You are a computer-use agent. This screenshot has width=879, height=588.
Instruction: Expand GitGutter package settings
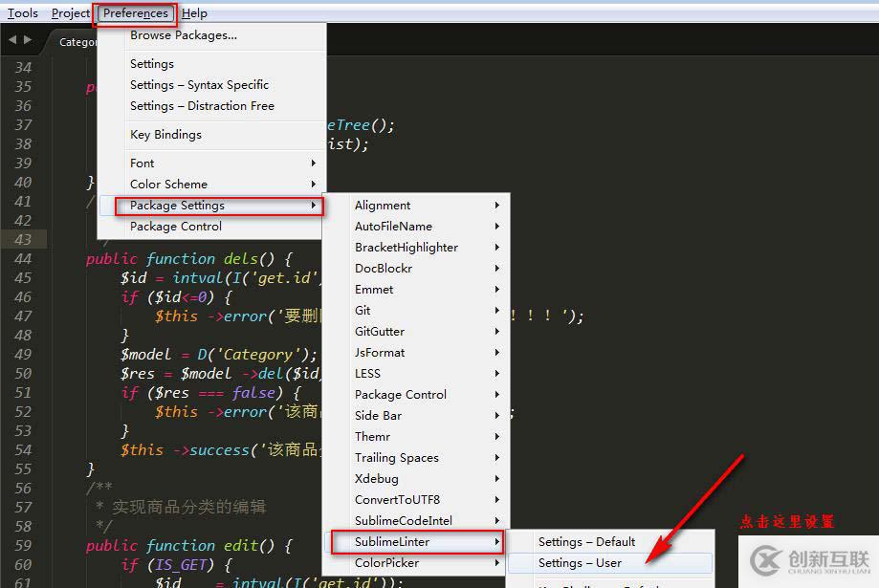pos(416,332)
